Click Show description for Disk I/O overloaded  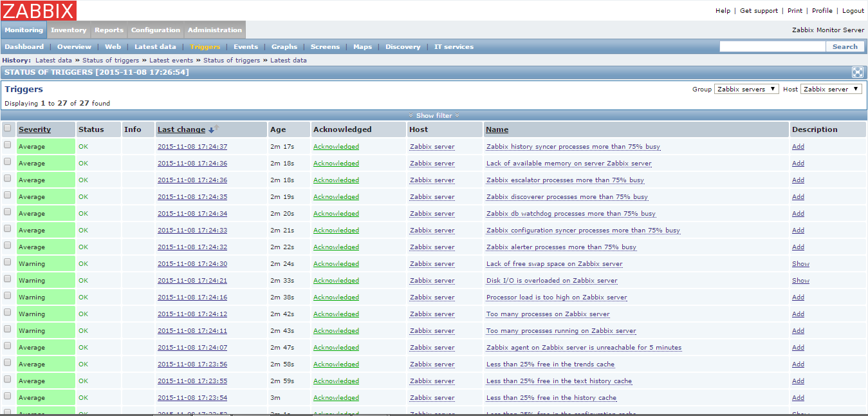click(800, 281)
